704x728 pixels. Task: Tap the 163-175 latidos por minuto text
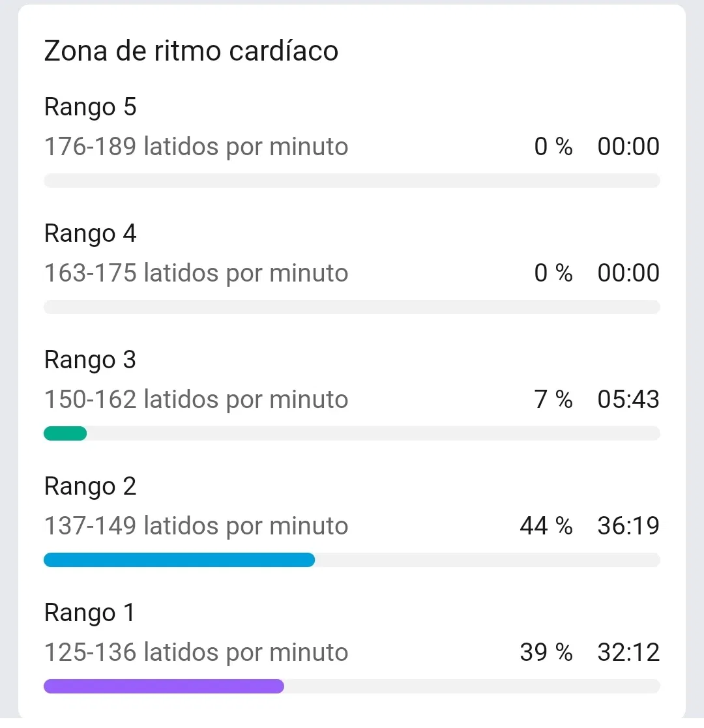tap(196, 273)
